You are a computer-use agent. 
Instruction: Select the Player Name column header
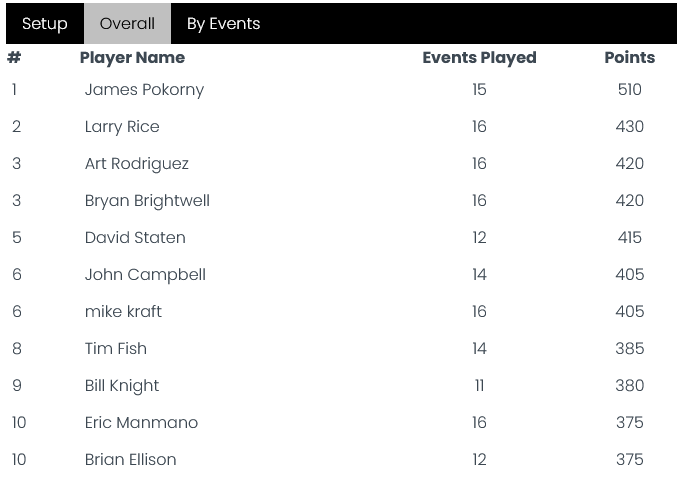(x=132, y=58)
